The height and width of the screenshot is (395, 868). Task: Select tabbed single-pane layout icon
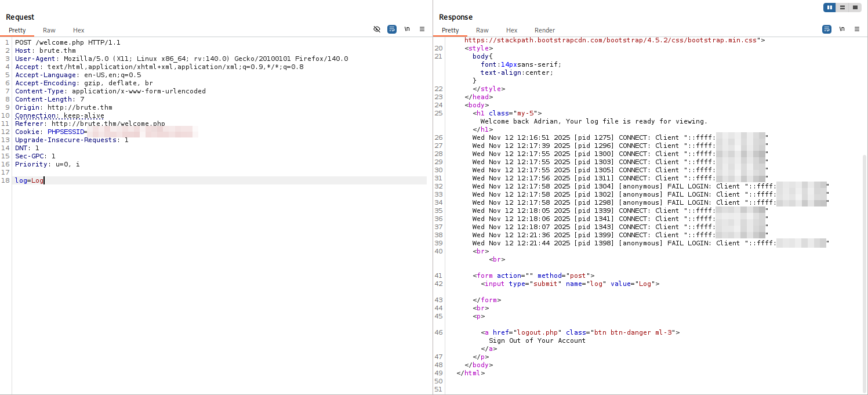tap(855, 8)
